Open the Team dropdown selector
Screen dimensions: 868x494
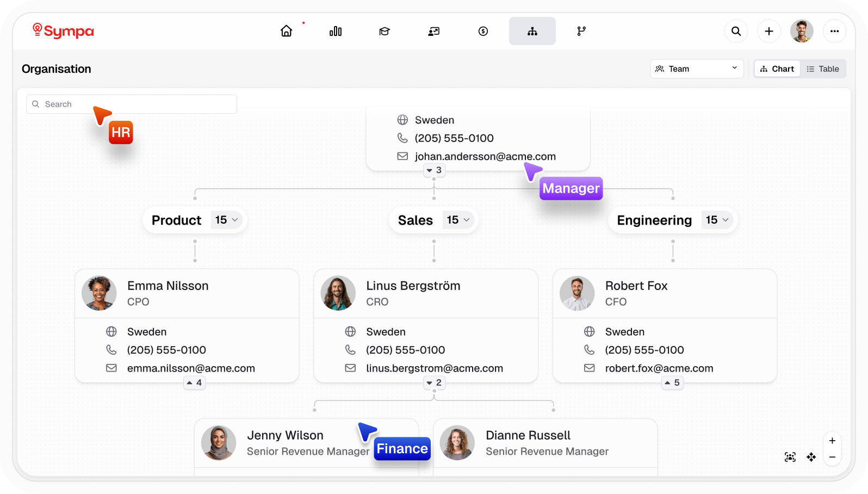(x=697, y=69)
